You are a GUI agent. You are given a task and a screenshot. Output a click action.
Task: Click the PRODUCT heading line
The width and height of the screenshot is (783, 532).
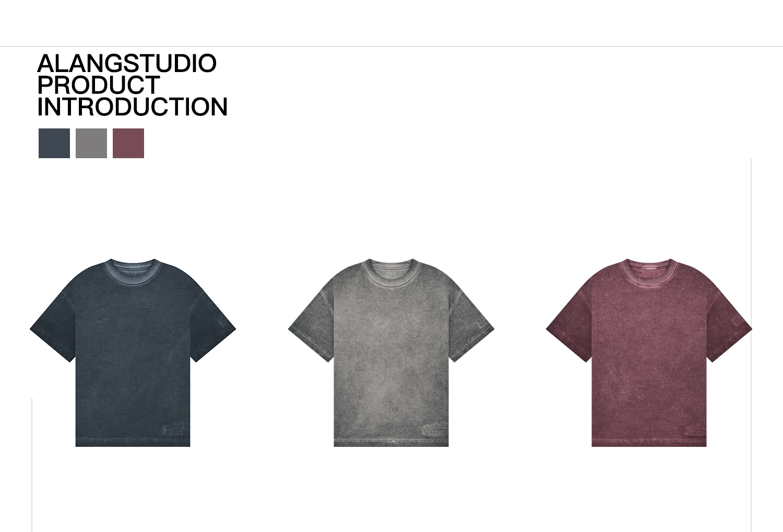click(x=99, y=85)
